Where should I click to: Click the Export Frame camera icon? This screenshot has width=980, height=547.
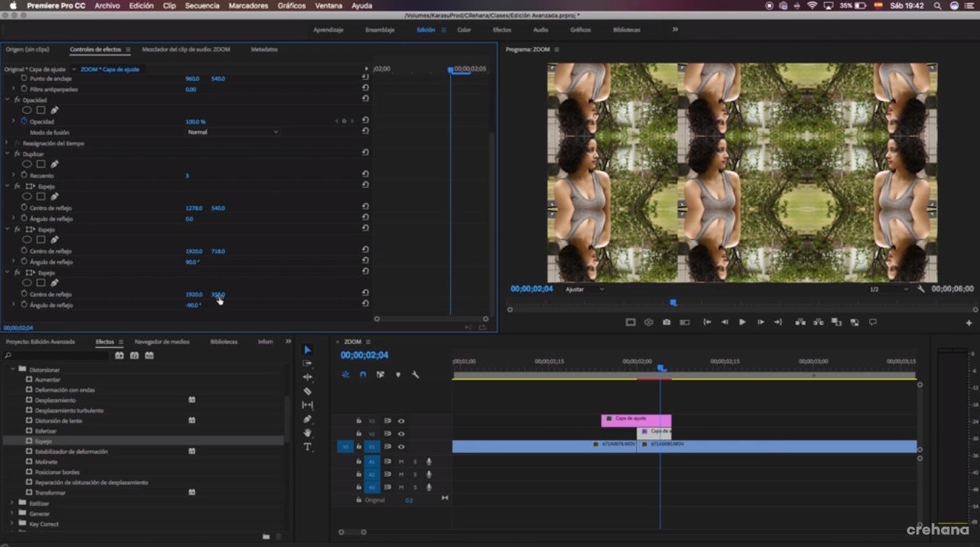tap(666, 322)
